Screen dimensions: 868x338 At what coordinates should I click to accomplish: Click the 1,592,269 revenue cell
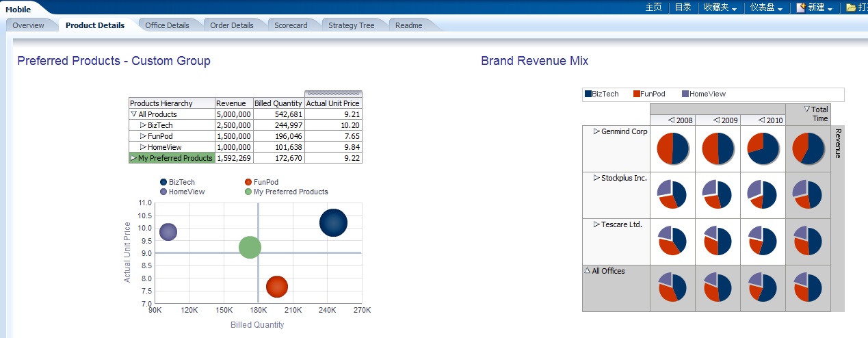[234, 158]
